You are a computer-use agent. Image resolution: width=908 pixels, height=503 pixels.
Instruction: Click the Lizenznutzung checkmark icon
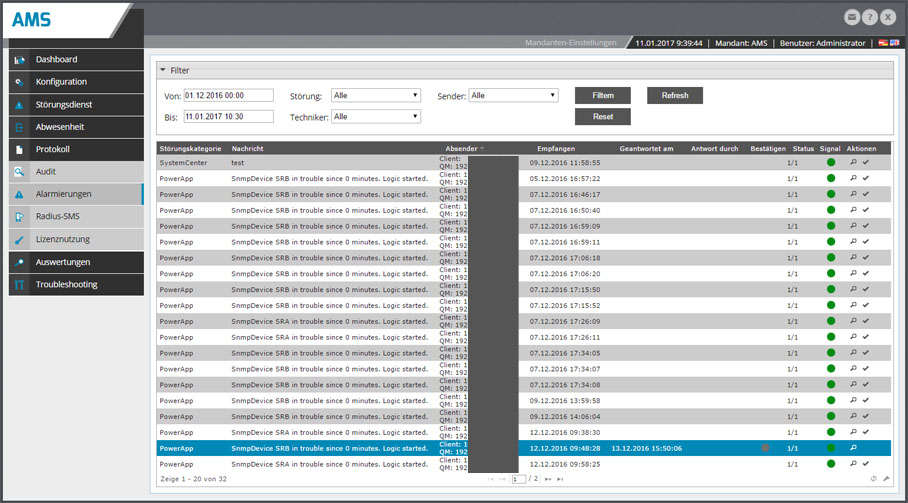(20, 240)
